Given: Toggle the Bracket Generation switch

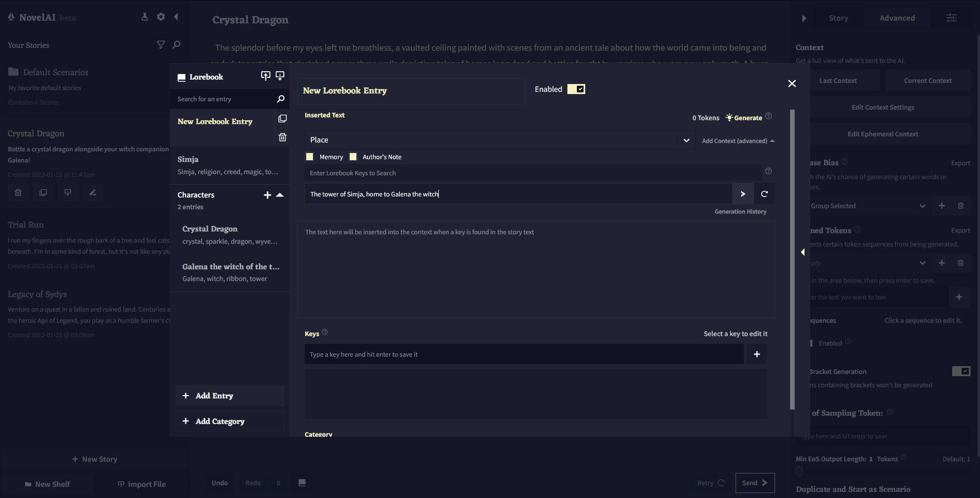Looking at the screenshot, I should pyautogui.click(x=961, y=371).
